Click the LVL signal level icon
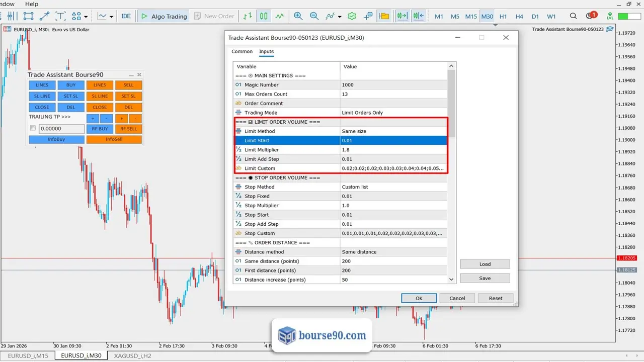The height and width of the screenshot is (362, 644). click(610, 16)
